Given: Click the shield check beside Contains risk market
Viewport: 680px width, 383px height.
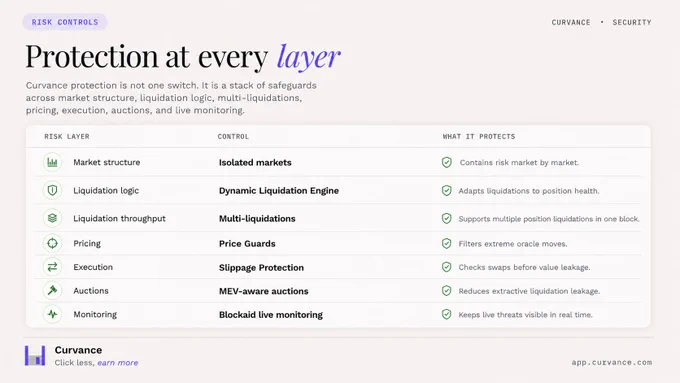Looking at the screenshot, I should pos(447,162).
